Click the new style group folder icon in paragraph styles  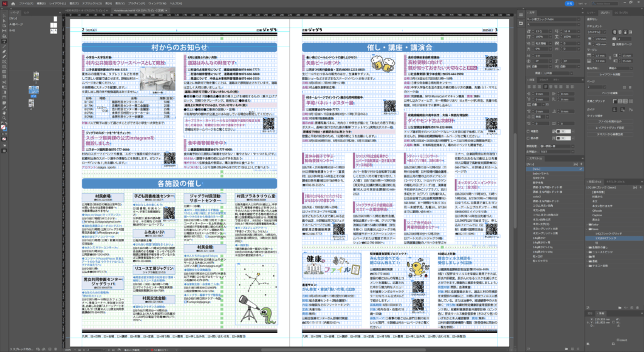coord(619,308)
